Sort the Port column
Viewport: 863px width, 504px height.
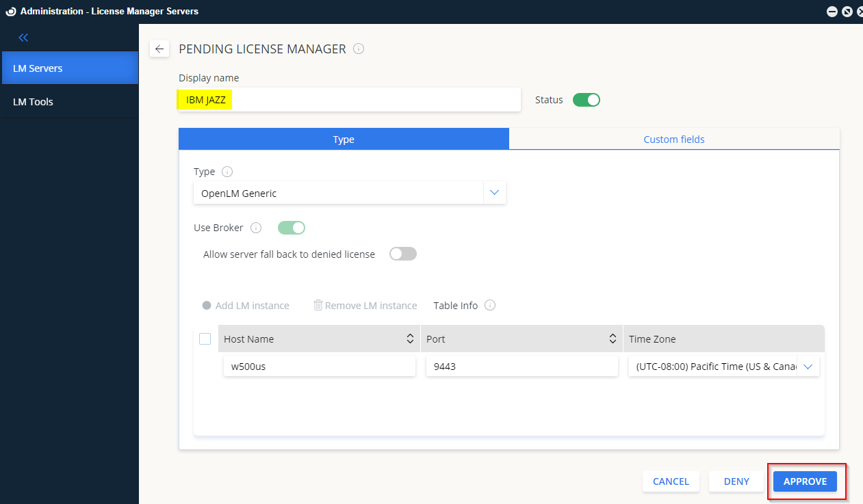(x=613, y=339)
